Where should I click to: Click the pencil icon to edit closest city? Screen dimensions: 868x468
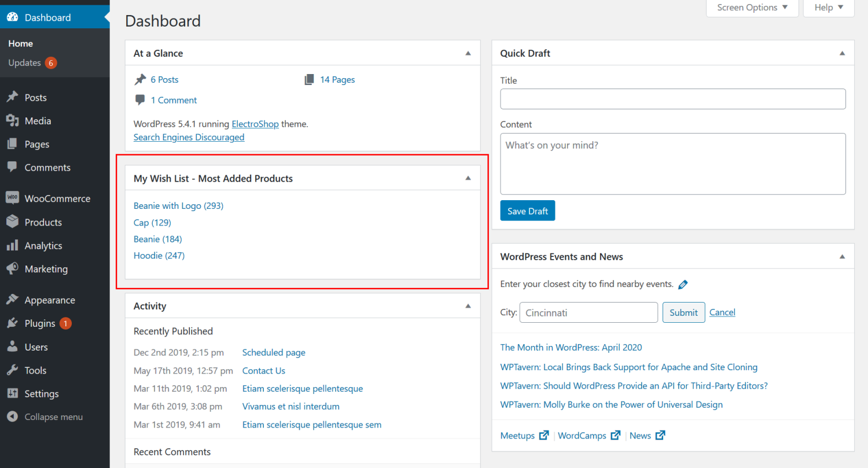(682, 284)
